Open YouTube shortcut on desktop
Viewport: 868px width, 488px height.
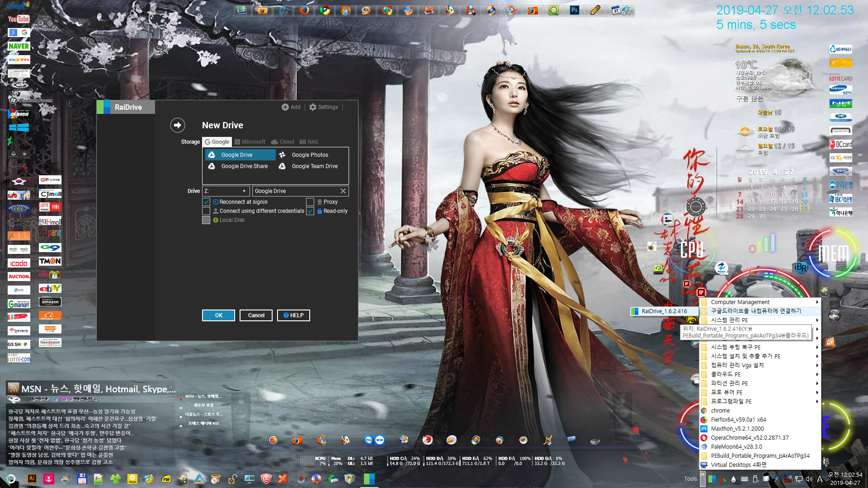coord(19,19)
